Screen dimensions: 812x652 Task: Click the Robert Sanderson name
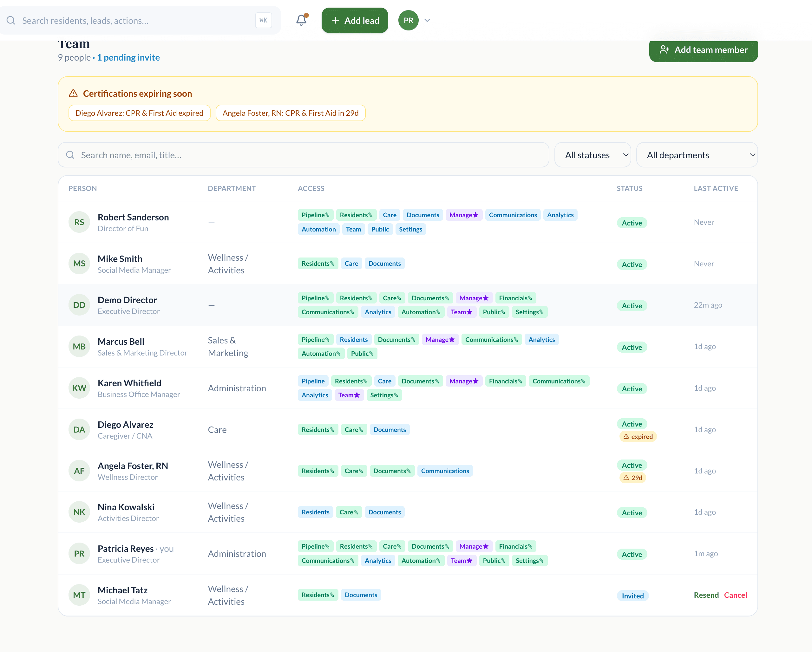click(133, 217)
